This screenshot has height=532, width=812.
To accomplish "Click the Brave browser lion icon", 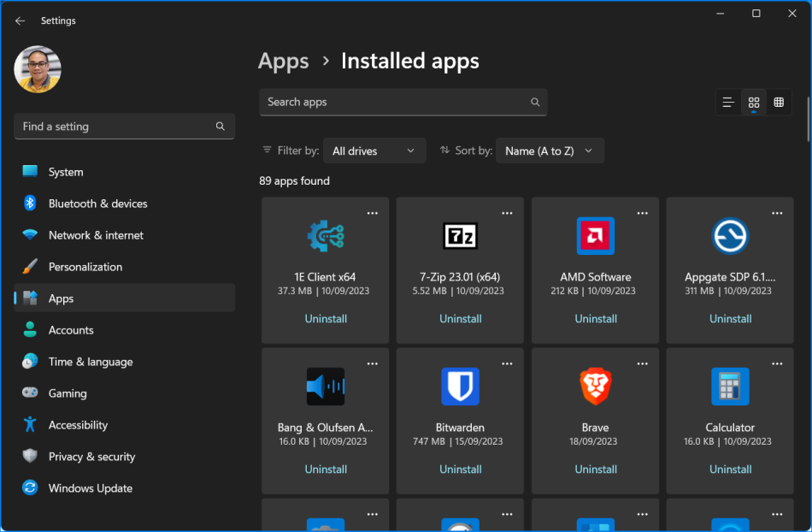I will pos(595,386).
